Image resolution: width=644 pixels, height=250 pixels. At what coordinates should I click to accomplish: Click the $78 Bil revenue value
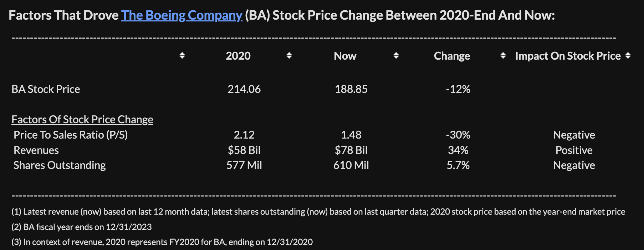click(x=351, y=150)
